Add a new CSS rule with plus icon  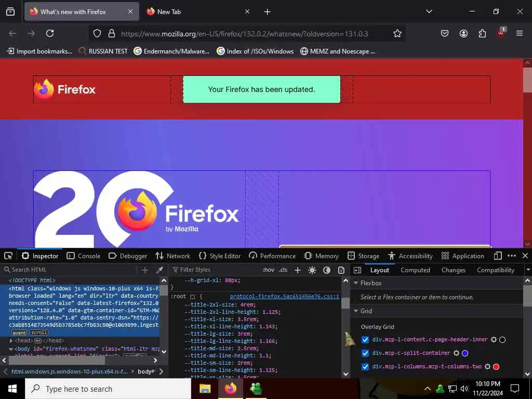tap(298, 270)
